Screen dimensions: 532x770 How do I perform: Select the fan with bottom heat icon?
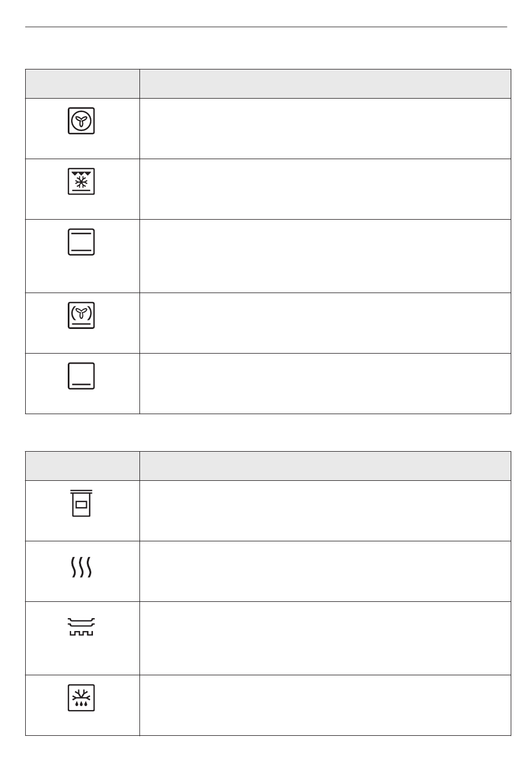pos(81,315)
